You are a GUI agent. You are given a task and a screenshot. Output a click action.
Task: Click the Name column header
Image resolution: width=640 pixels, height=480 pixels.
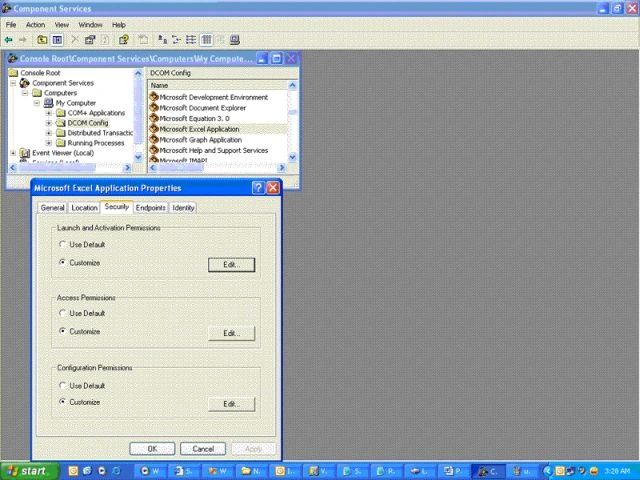pos(218,85)
